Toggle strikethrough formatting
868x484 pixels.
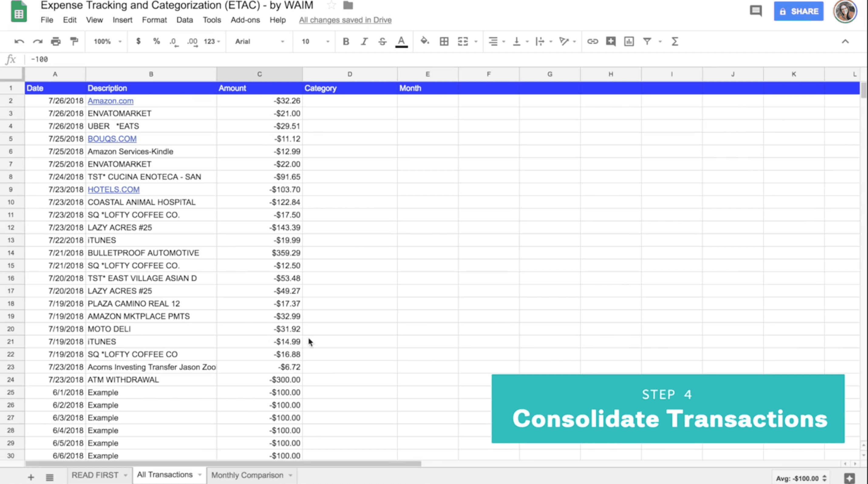pyautogui.click(x=382, y=42)
